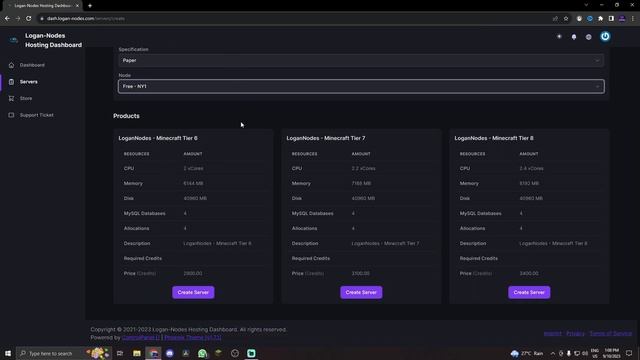Viewport: 640px width, 360px height.
Task: Open the Imprint footer link
Action: pyautogui.click(x=552, y=333)
